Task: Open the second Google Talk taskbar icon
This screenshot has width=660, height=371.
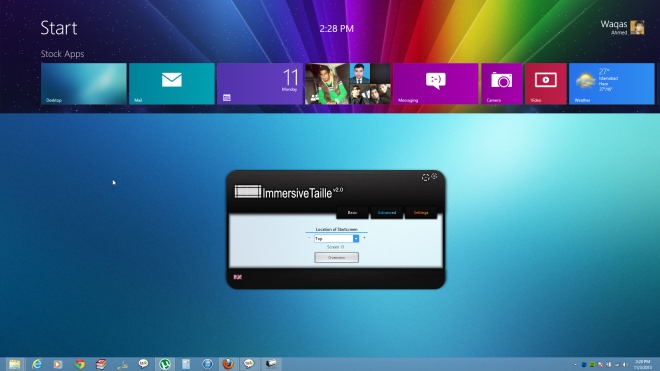Action: (249, 364)
